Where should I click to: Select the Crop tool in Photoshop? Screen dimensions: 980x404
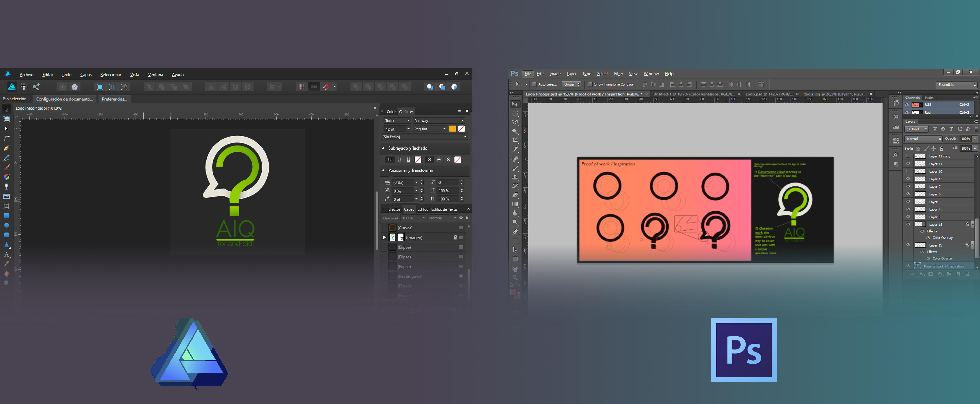tap(515, 140)
